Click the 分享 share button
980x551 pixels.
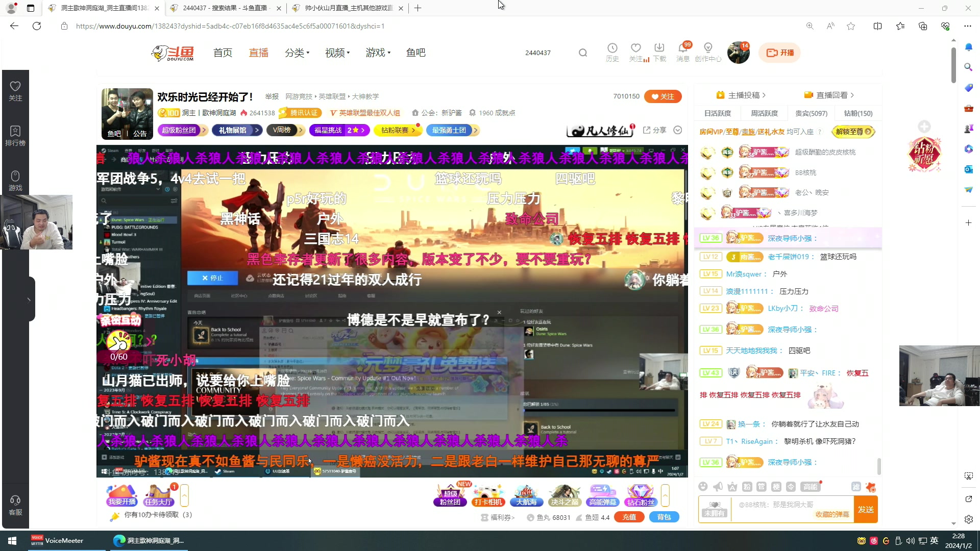click(654, 130)
